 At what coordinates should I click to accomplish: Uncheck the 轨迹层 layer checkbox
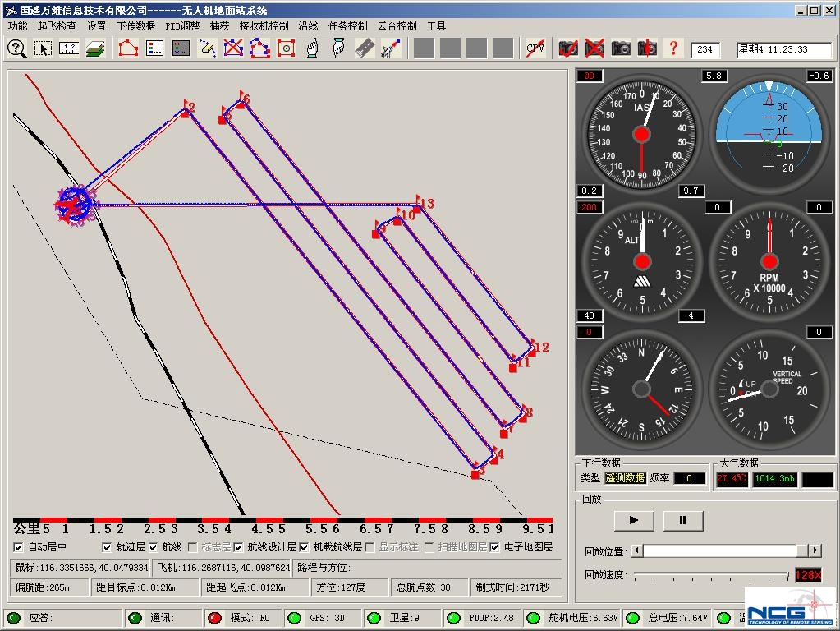[107, 547]
